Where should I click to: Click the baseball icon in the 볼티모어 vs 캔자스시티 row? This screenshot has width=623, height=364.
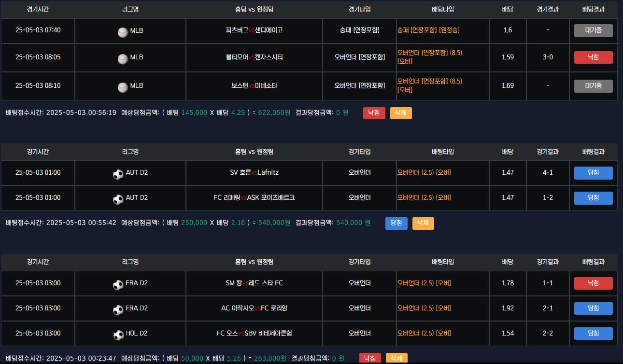pyautogui.click(x=123, y=59)
